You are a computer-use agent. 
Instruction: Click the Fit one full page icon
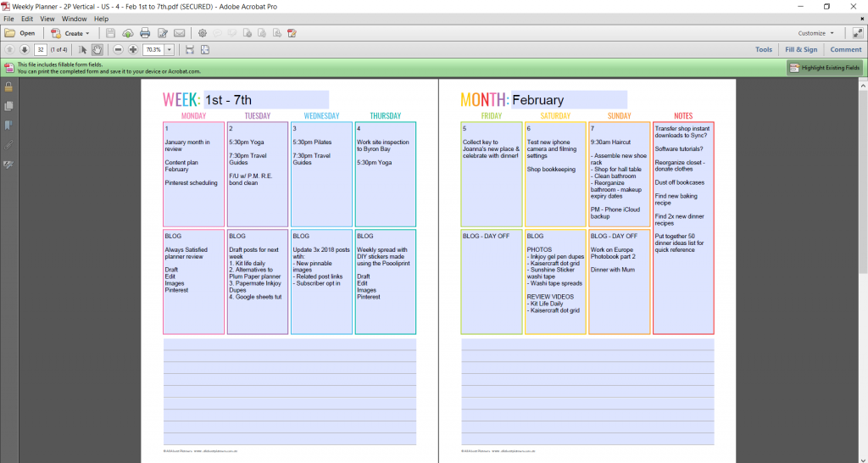[x=205, y=50]
